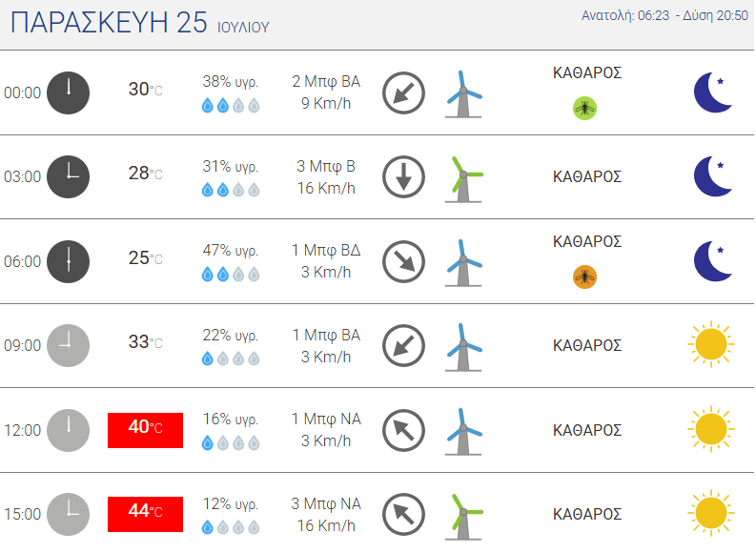Click the green mosquito icon at 00:00

point(584,108)
